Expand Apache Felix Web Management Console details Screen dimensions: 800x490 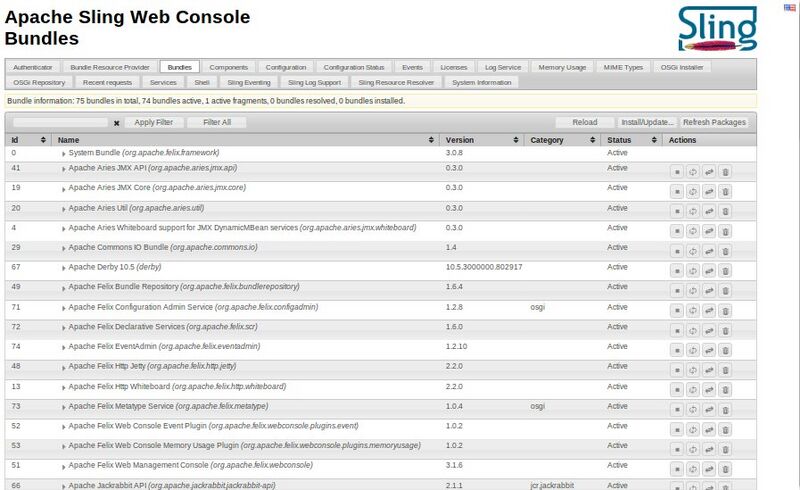tap(63, 466)
